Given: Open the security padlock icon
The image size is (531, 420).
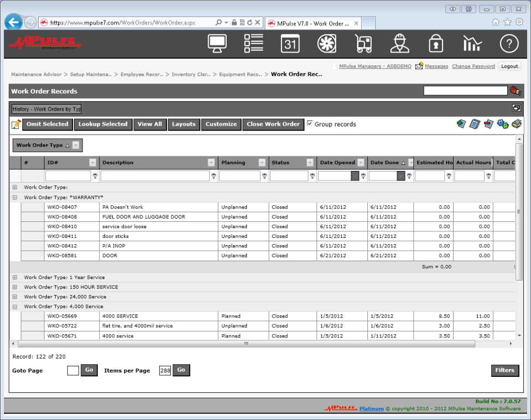Looking at the screenshot, I should pos(436,44).
